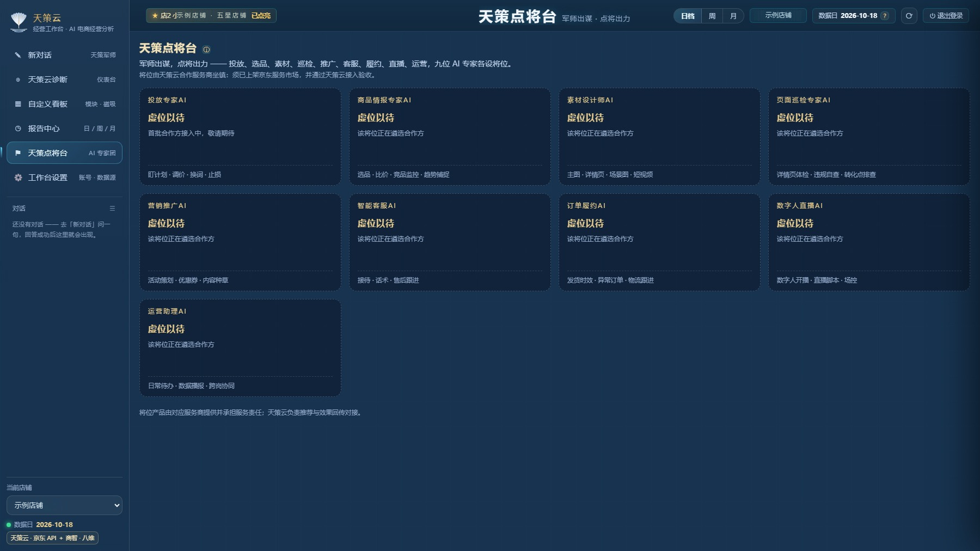980x551 pixels.
Task: Click the clock icon for 报告中心
Action: [x=18, y=128]
